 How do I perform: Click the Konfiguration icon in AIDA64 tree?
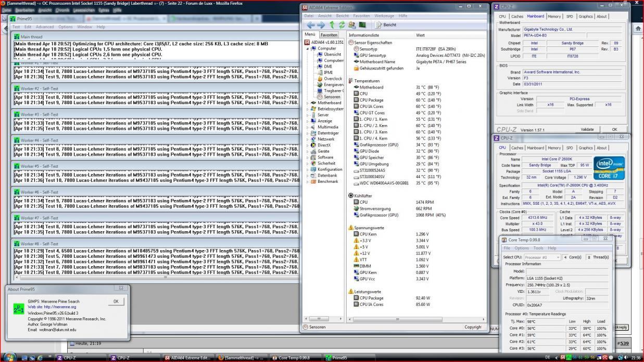[x=313, y=169]
